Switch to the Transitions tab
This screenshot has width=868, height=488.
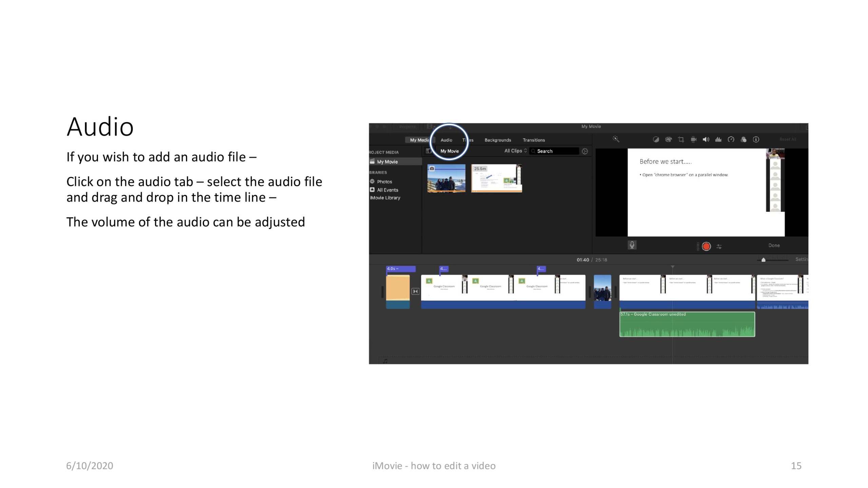(x=534, y=140)
